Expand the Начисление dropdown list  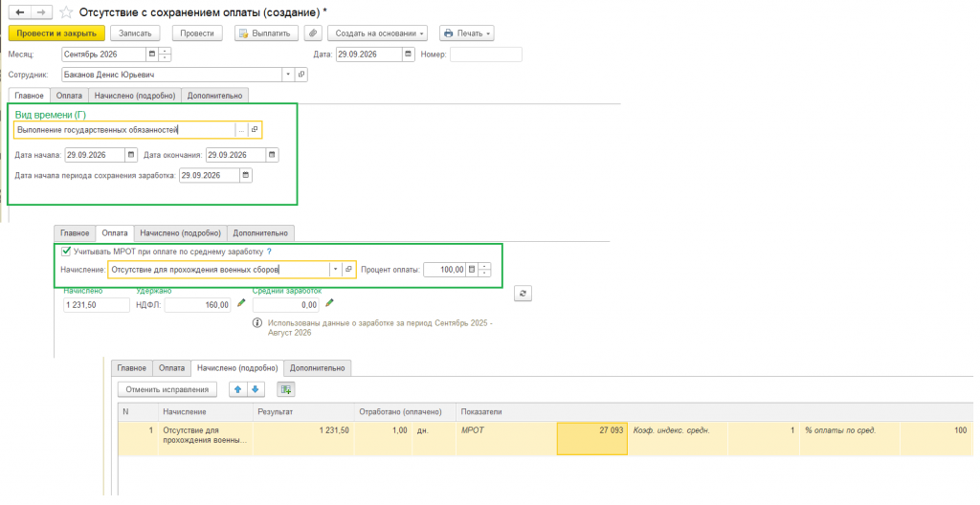tap(336, 270)
